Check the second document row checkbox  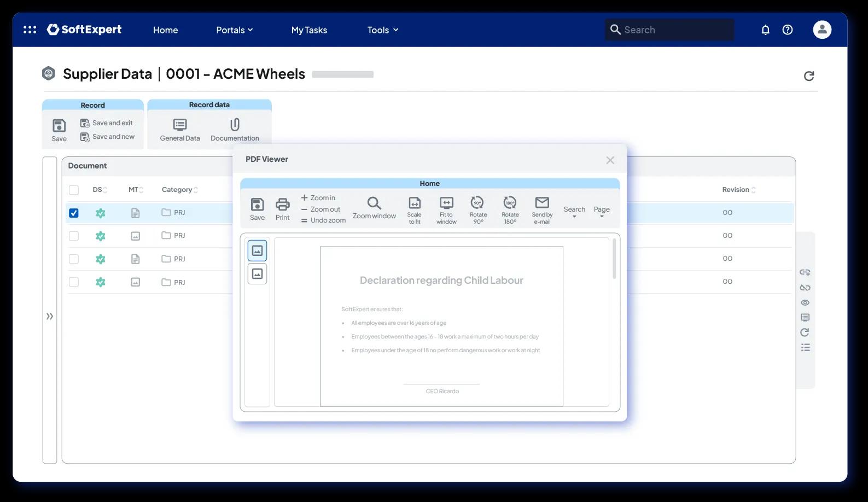[x=74, y=236]
